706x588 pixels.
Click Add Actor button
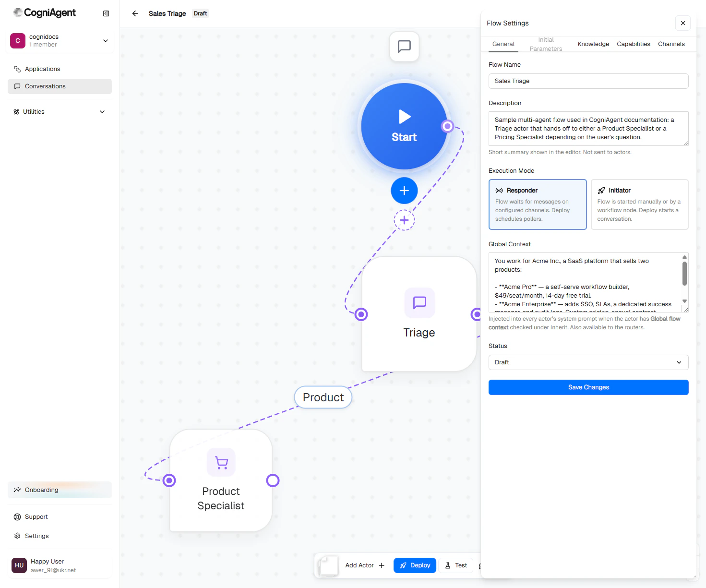click(x=365, y=565)
